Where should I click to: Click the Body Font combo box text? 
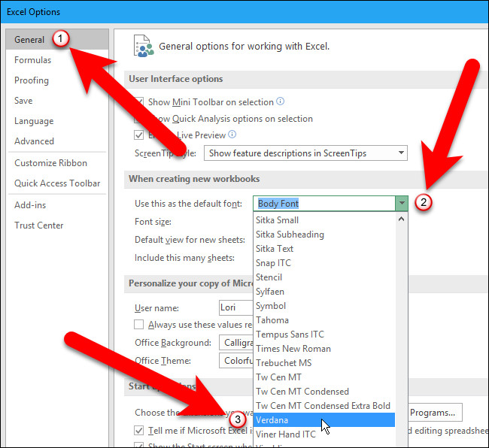point(278,204)
